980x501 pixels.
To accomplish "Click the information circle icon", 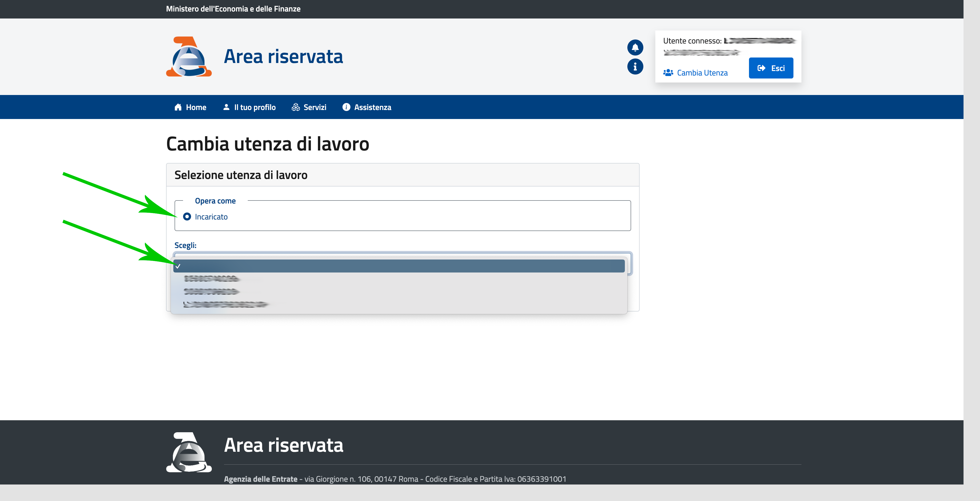I will (635, 66).
